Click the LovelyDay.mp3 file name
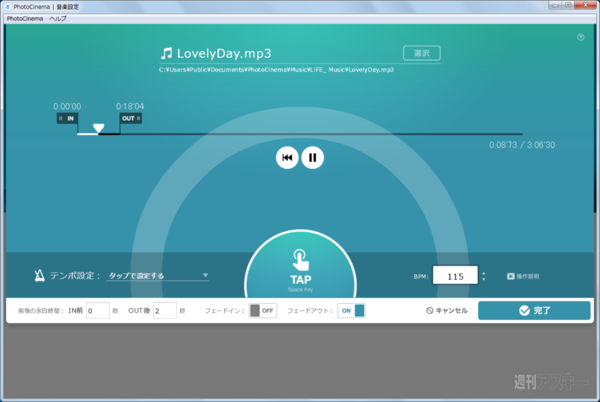This screenshot has width=600, height=402. click(x=224, y=53)
